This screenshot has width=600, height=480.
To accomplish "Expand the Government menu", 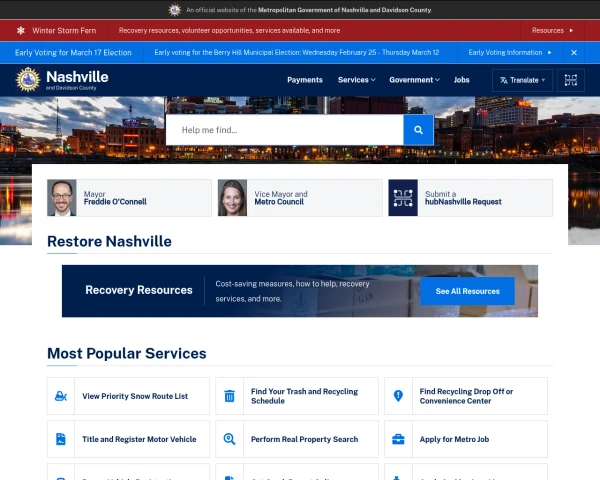I will pos(414,80).
